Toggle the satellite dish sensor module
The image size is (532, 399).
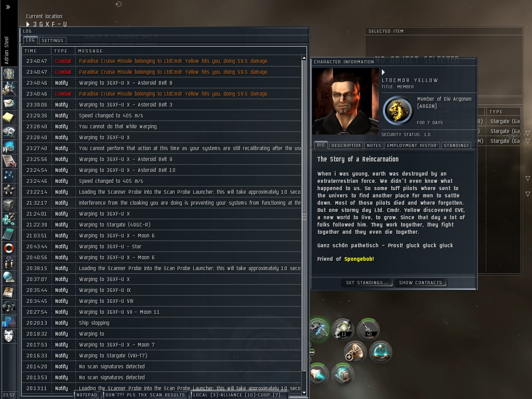click(x=355, y=352)
